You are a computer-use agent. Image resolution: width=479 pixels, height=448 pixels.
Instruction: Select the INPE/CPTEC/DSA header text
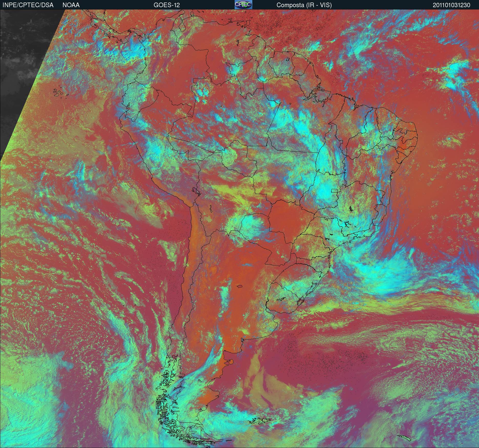tap(28, 5)
